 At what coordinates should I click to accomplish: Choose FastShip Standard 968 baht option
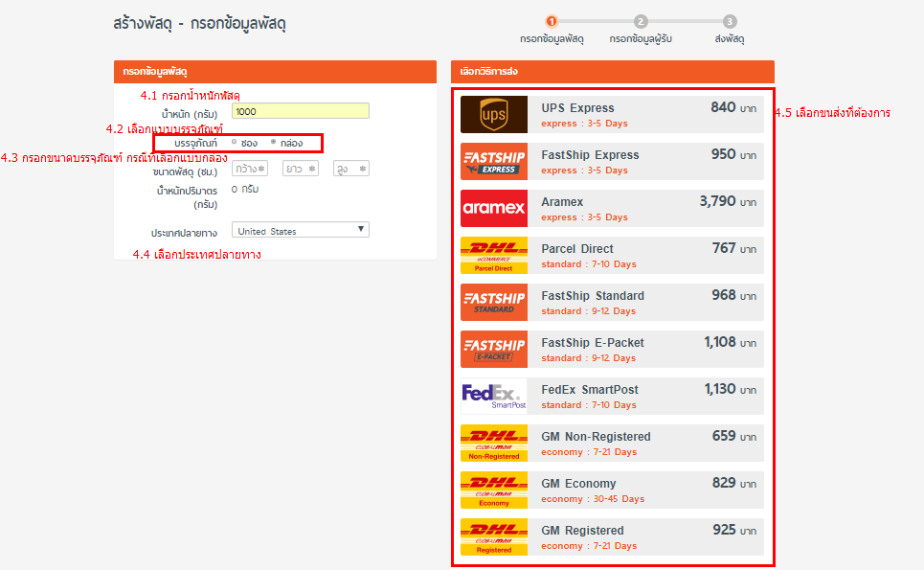click(612, 302)
